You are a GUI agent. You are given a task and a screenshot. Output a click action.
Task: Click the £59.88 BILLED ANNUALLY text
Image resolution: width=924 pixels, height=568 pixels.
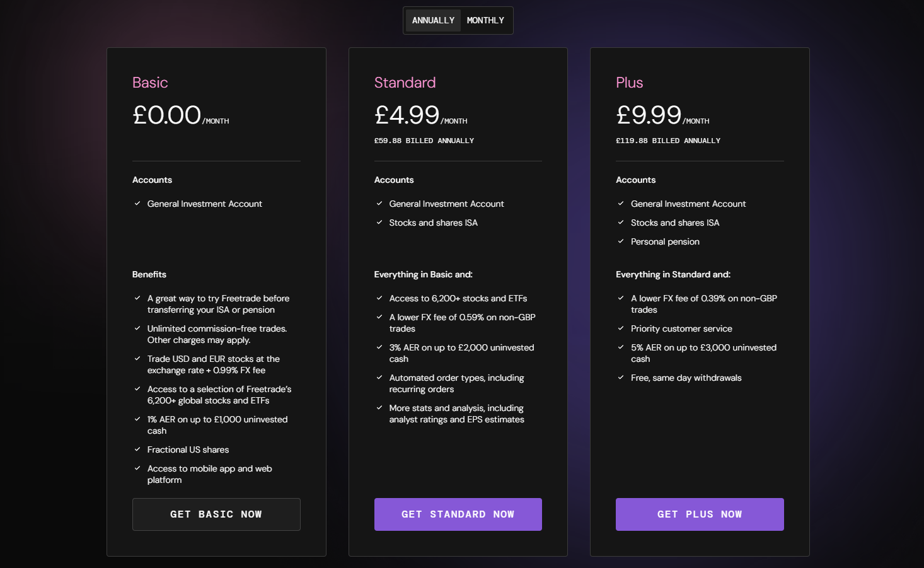pyautogui.click(x=424, y=140)
